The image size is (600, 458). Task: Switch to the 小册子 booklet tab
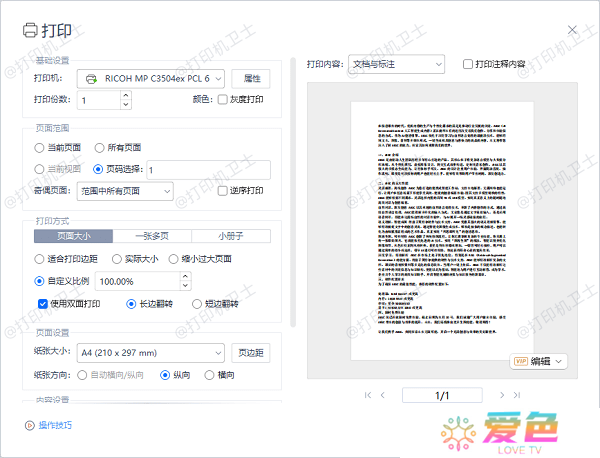(231, 236)
